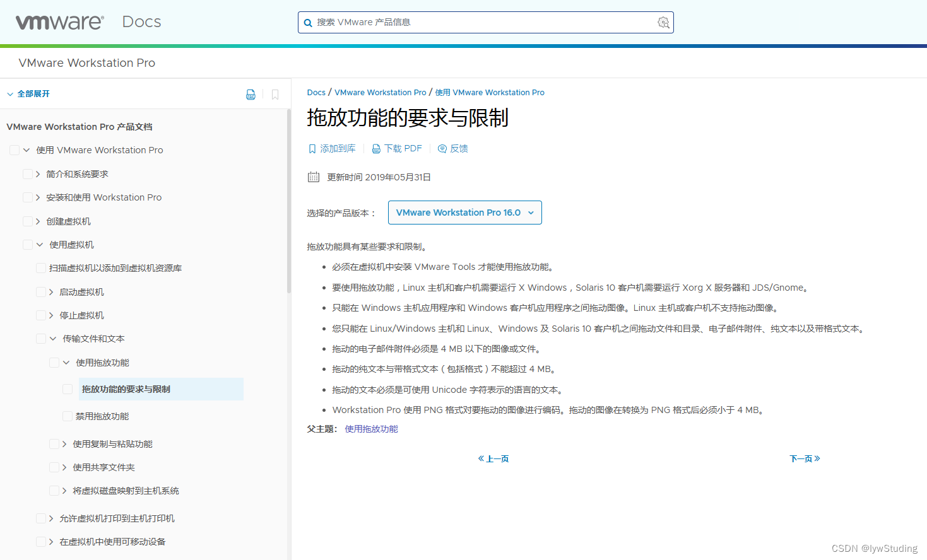The image size is (927, 560).
Task: Go to next page 下一页
Action: point(805,458)
